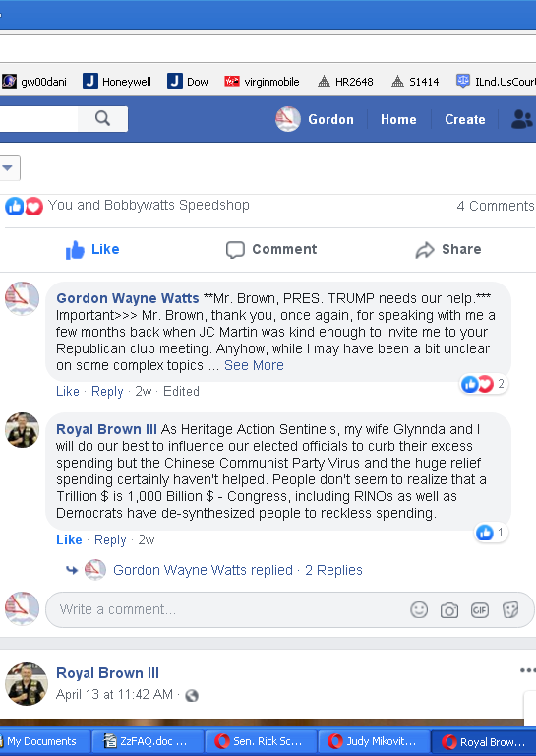536x756 pixels.
Task: Click in the Write a comment field
Action: click(231, 610)
